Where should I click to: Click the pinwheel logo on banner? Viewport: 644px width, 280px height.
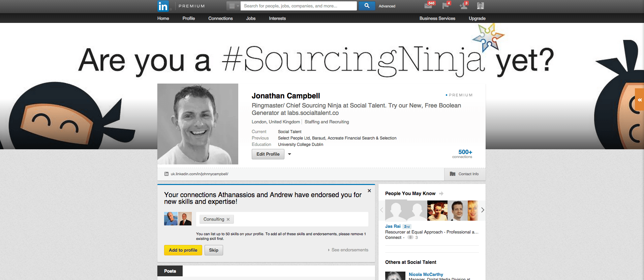pyautogui.click(x=488, y=37)
